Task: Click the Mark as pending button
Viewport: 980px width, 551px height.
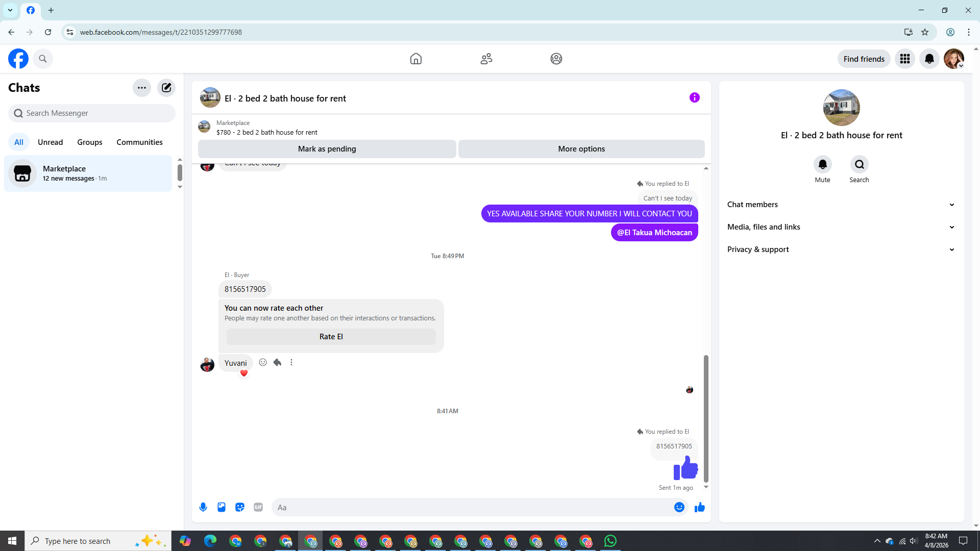Action: coord(327,149)
